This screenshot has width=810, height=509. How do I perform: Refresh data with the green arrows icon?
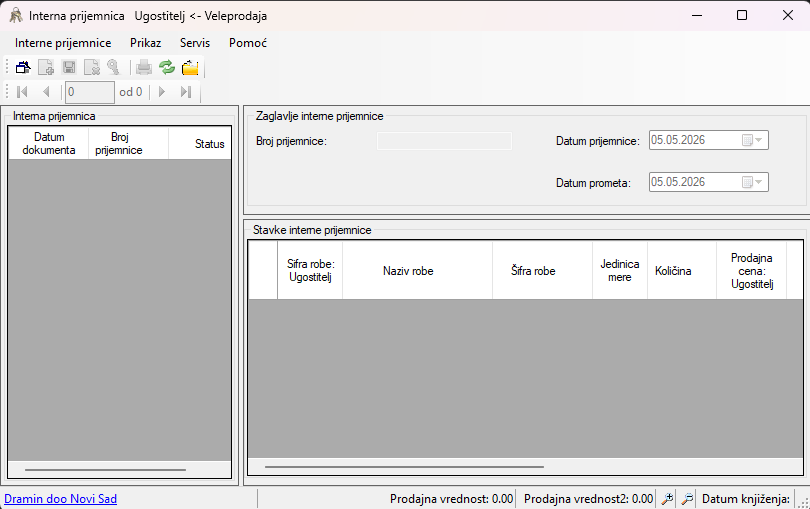pos(167,67)
